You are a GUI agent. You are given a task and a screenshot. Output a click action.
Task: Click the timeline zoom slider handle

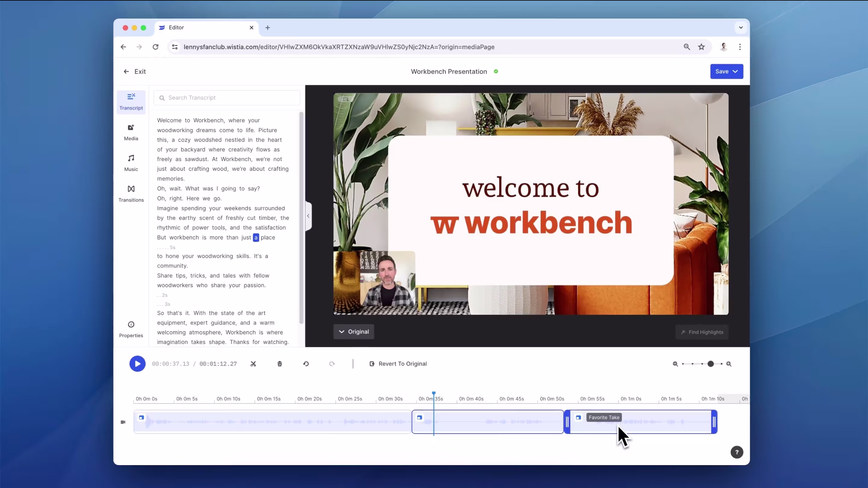click(x=711, y=364)
